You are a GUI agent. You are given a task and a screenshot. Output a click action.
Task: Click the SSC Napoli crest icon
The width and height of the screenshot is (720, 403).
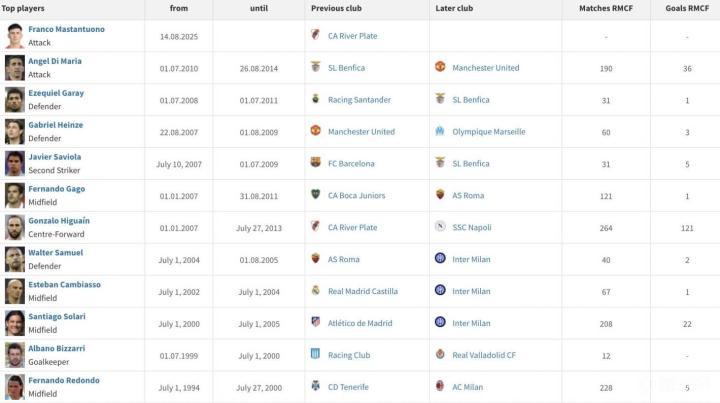pyautogui.click(x=440, y=228)
